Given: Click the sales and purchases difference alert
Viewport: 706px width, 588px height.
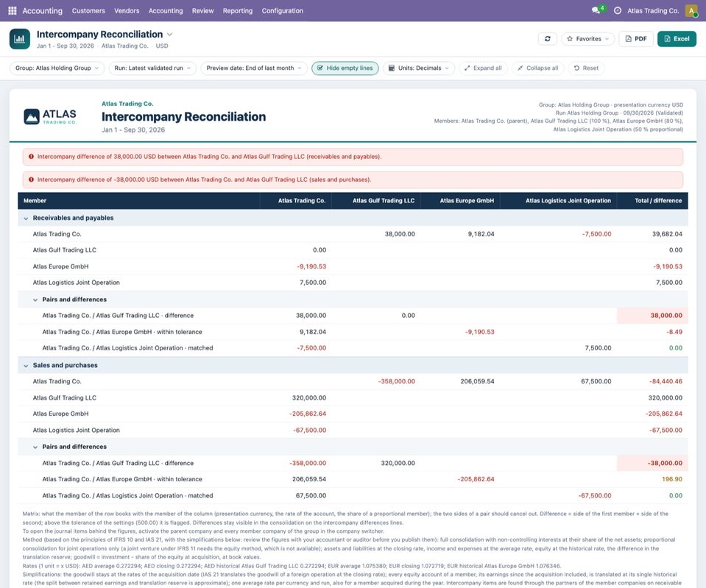Looking at the screenshot, I should point(353,179).
